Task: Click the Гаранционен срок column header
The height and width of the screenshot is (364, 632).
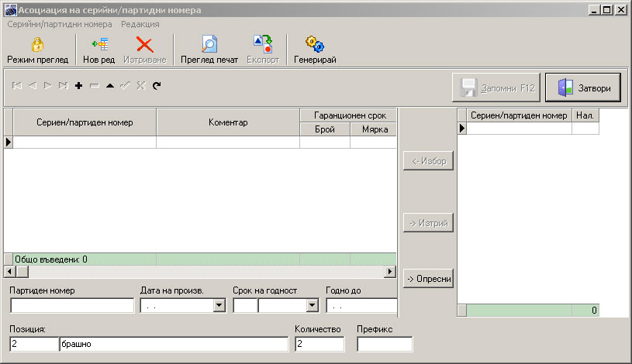Action: pyautogui.click(x=350, y=115)
